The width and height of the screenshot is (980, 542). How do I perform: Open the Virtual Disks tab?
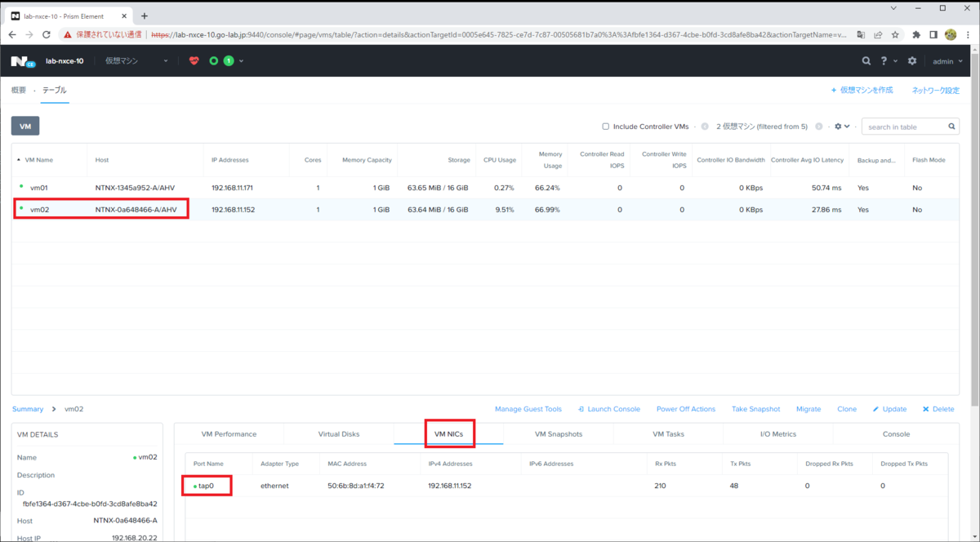[x=339, y=433]
